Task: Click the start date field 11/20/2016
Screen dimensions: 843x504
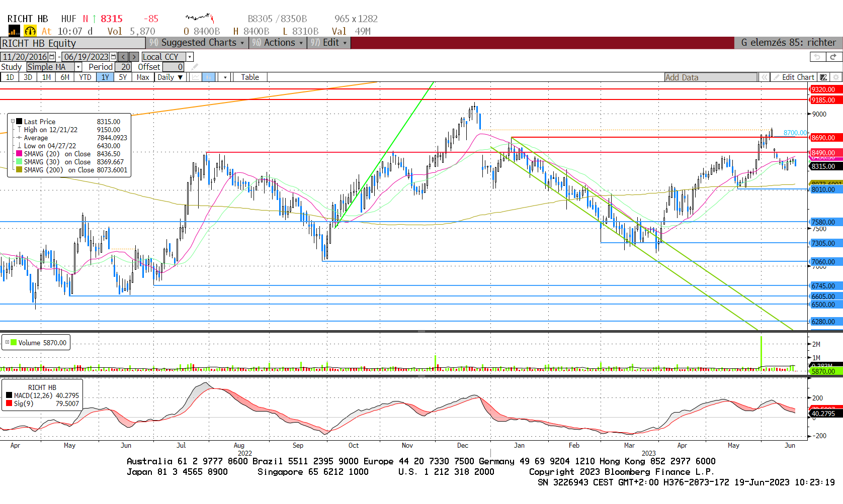Action: 25,57
